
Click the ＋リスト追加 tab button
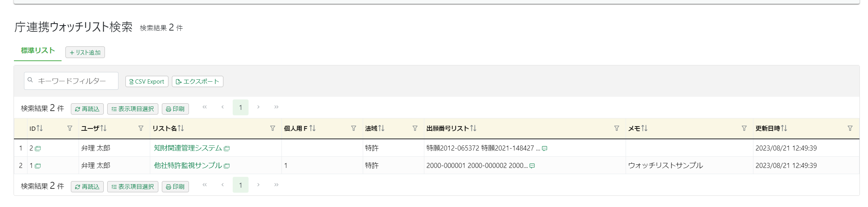coord(85,52)
